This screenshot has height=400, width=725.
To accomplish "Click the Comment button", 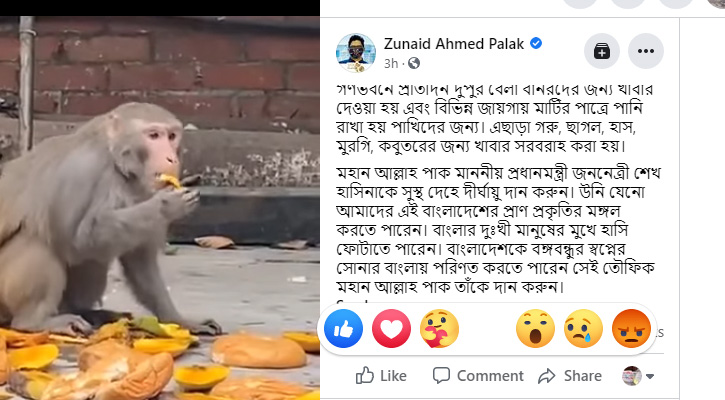I will (x=478, y=375).
